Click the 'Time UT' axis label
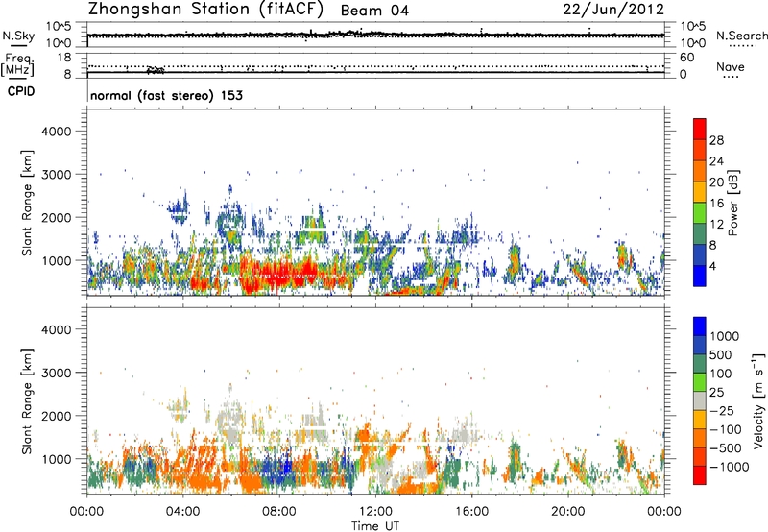The width and height of the screenshot is (768, 532). [x=375, y=526]
